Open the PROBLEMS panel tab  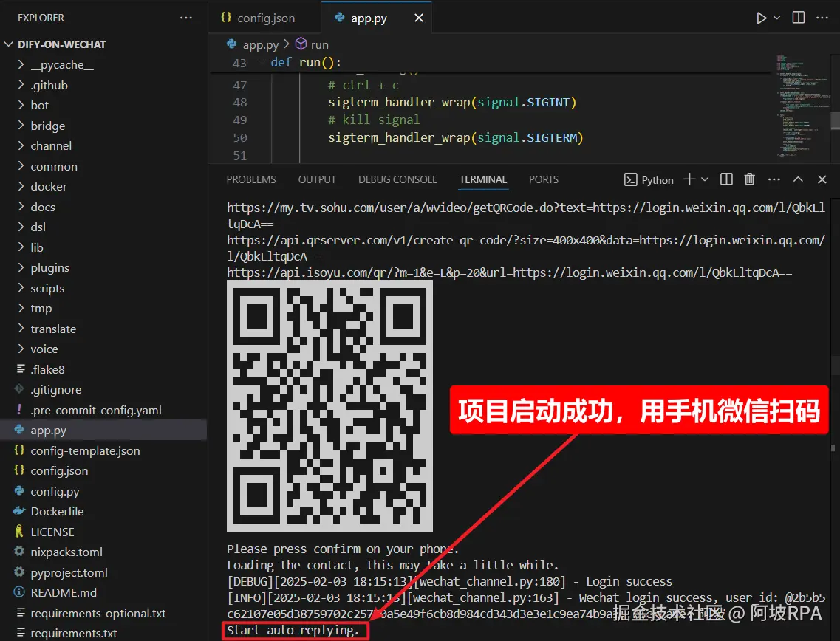tap(250, 180)
